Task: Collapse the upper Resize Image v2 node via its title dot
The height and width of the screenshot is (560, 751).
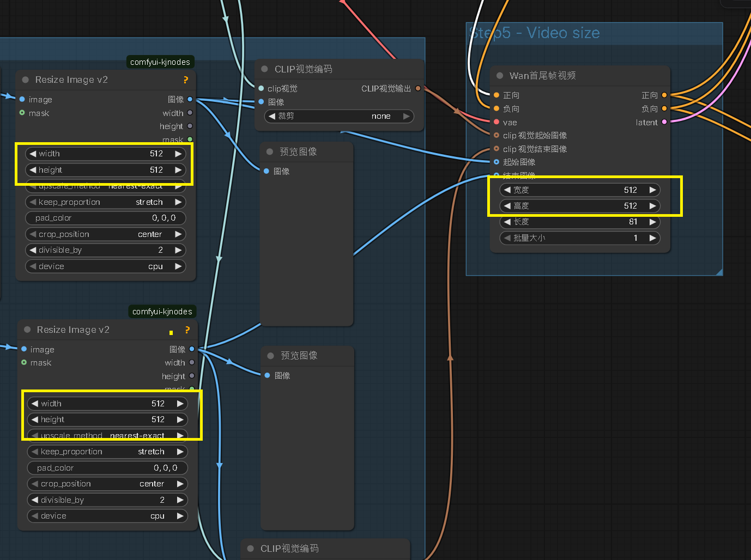Action: coord(26,80)
